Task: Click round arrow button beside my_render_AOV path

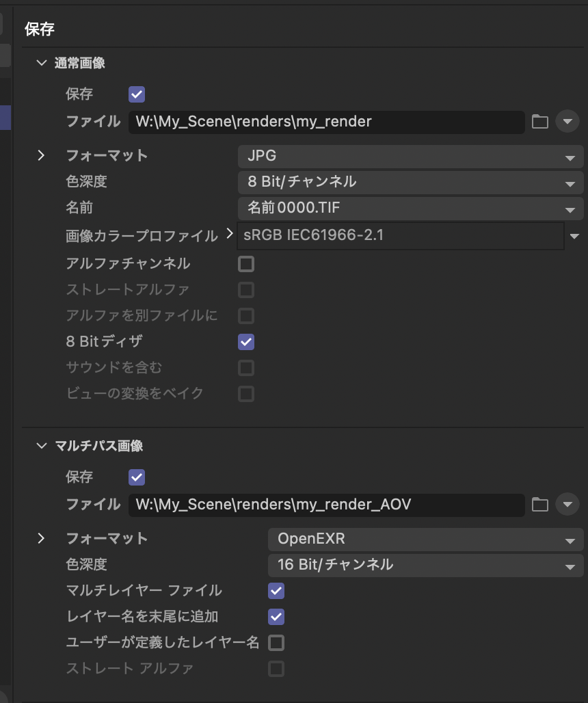Action: pos(567,505)
